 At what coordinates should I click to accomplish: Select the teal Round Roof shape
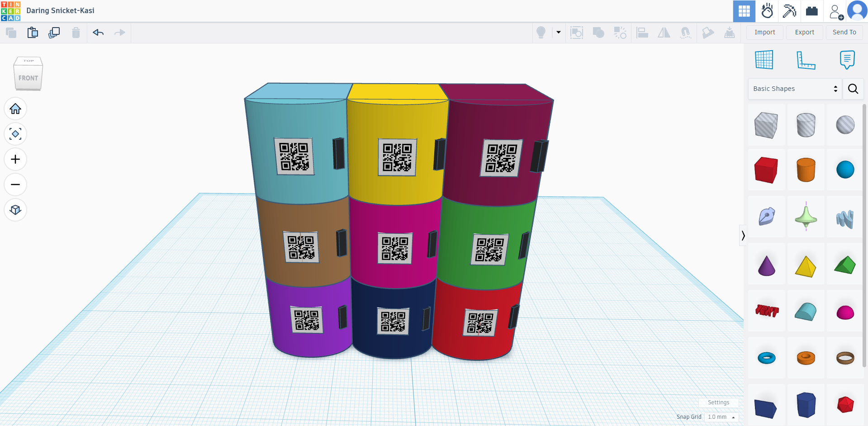pyautogui.click(x=806, y=311)
